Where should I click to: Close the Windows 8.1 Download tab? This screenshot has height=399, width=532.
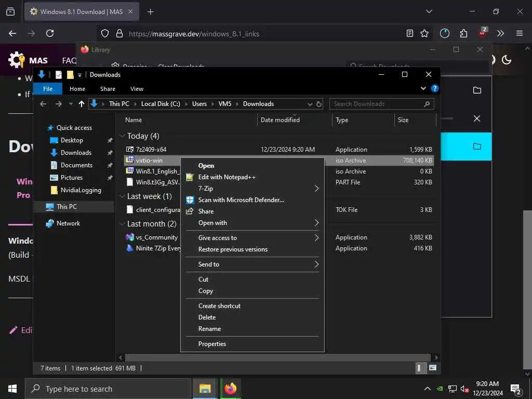(x=130, y=11)
